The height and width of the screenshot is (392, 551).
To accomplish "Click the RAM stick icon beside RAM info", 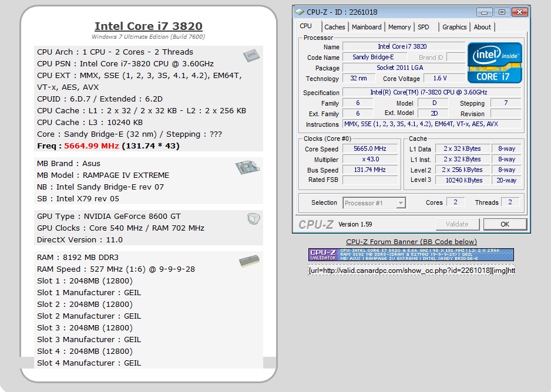I will click(249, 261).
